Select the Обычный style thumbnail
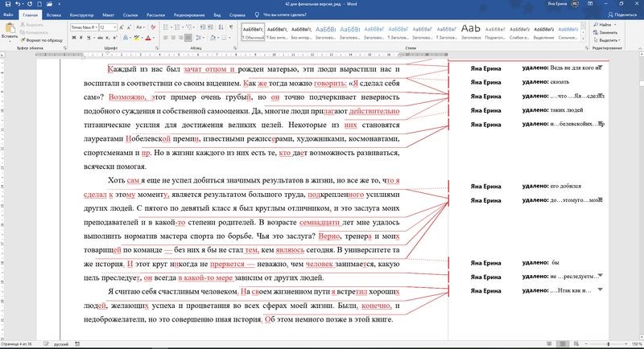The width and height of the screenshot is (644, 349). click(x=253, y=32)
